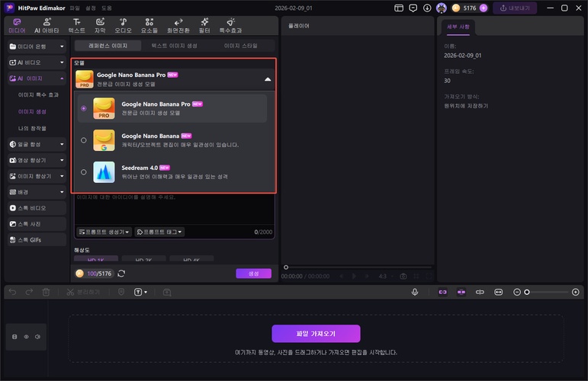
Task: Click the shield marker icon in timeline toolbar
Action: 121,292
